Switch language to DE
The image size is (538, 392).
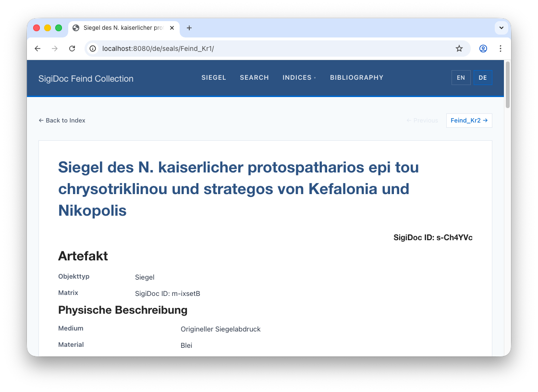(x=483, y=78)
